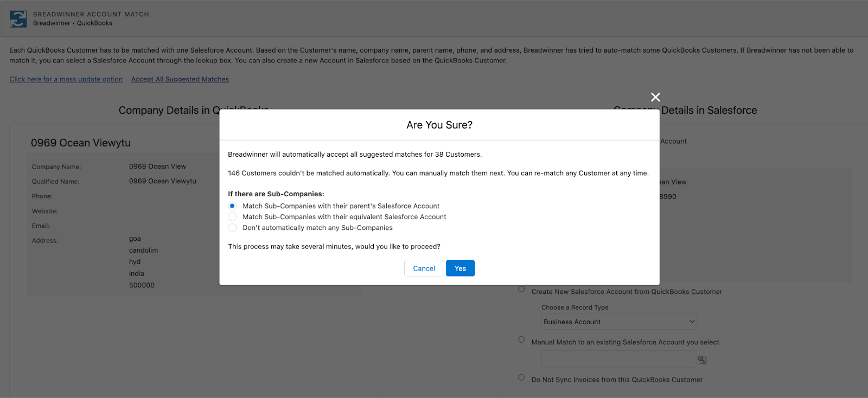Click Accept All Suggested Matches link
The image size is (868, 398).
[180, 79]
